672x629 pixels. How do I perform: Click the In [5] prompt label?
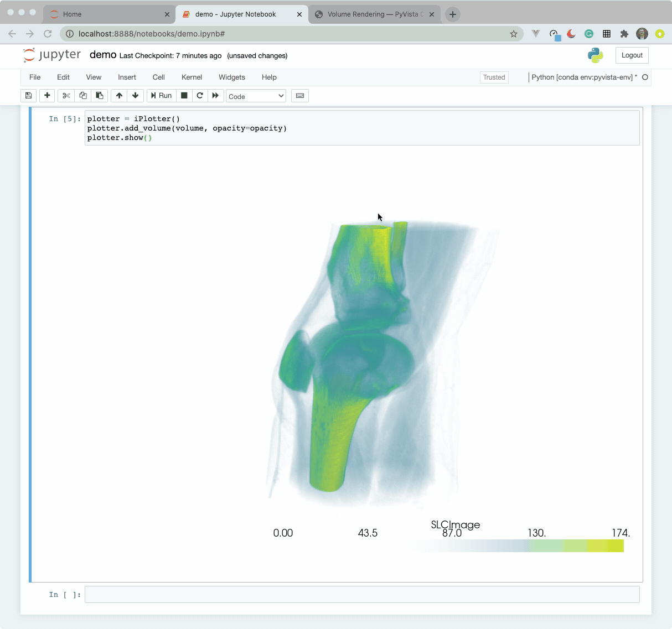click(x=65, y=119)
